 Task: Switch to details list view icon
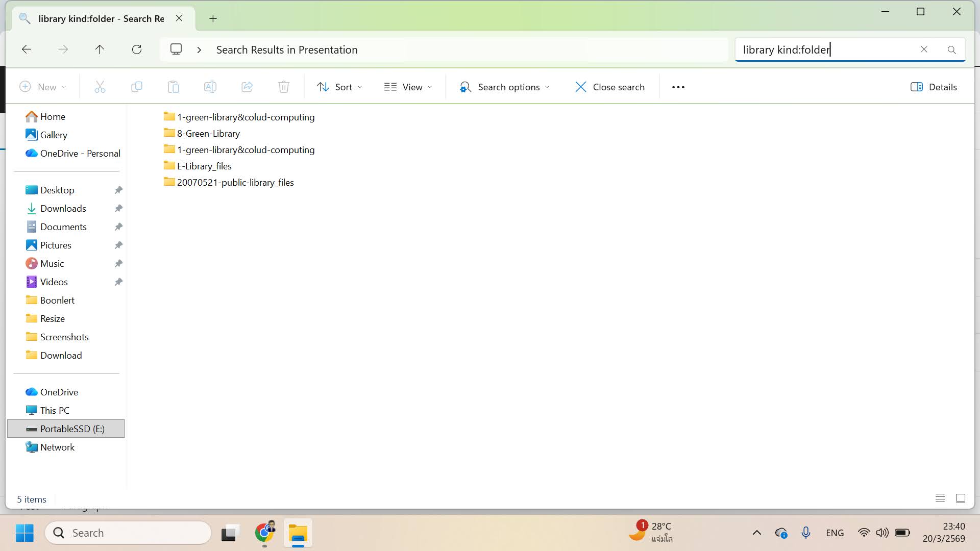pyautogui.click(x=940, y=498)
